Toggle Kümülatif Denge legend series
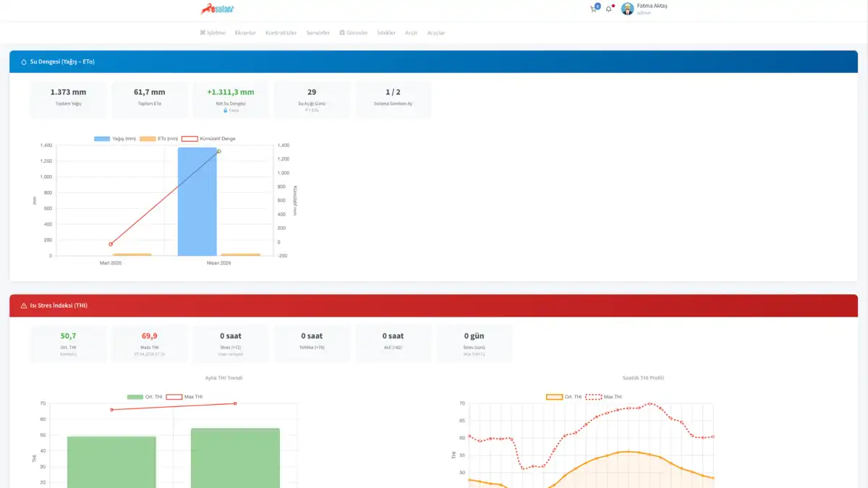The height and width of the screenshot is (488, 868). 208,138
